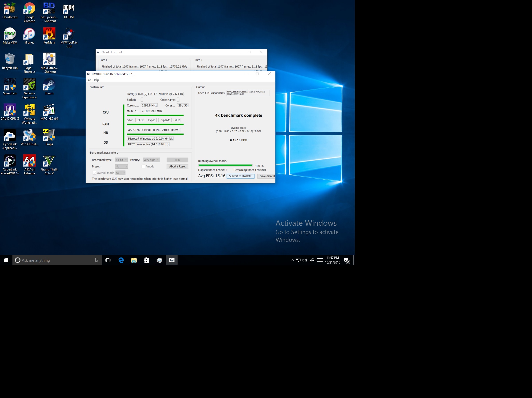Open the Priority Very high dropdown
The width and height of the screenshot is (532, 398).
[151, 160]
